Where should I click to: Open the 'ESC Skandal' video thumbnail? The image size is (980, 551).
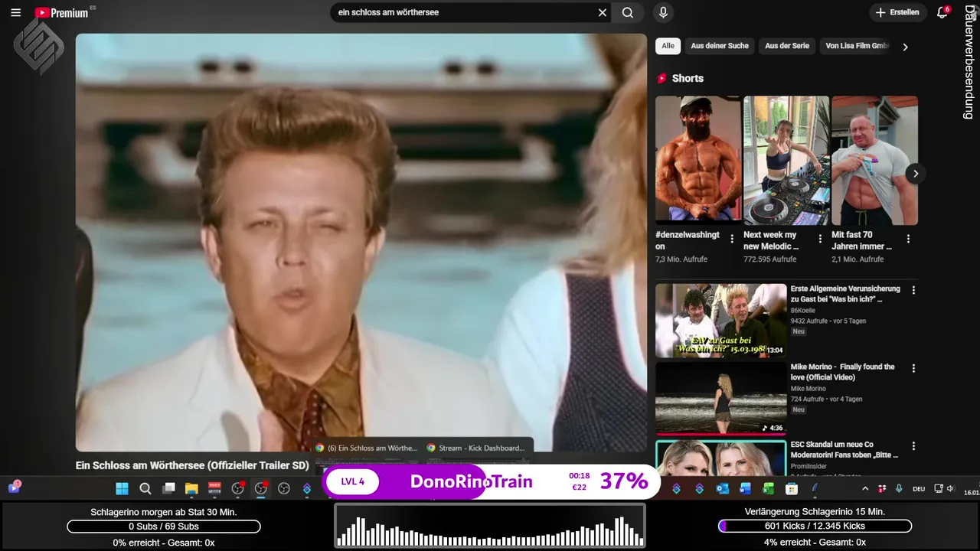720,458
